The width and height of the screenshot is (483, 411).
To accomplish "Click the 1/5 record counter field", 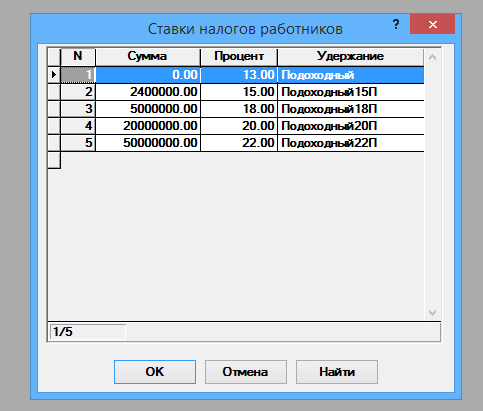I will (x=88, y=332).
